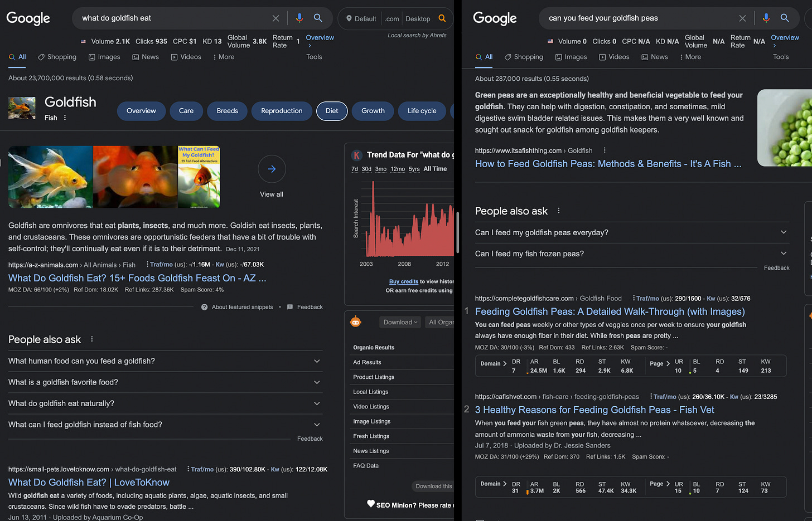Click About featured snippets help icon
This screenshot has height=521, width=812.
[204, 307]
